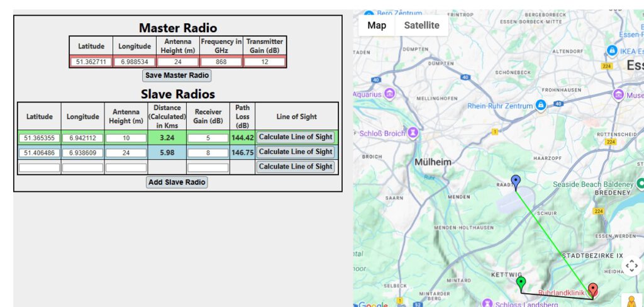Image resolution: width=644 pixels, height=307 pixels.
Task: Click the master Frequency in GHz field
Action: [x=221, y=62]
